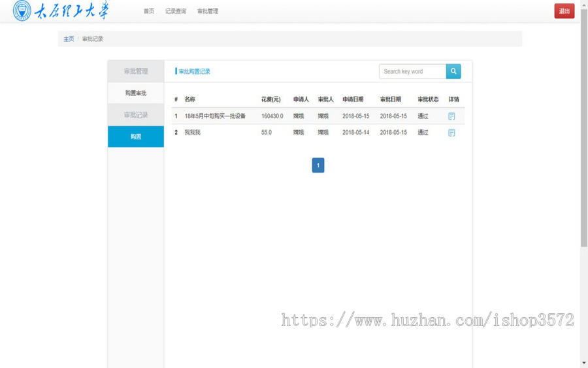
Task: Open the 首页 navigation item
Action: (x=149, y=11)
